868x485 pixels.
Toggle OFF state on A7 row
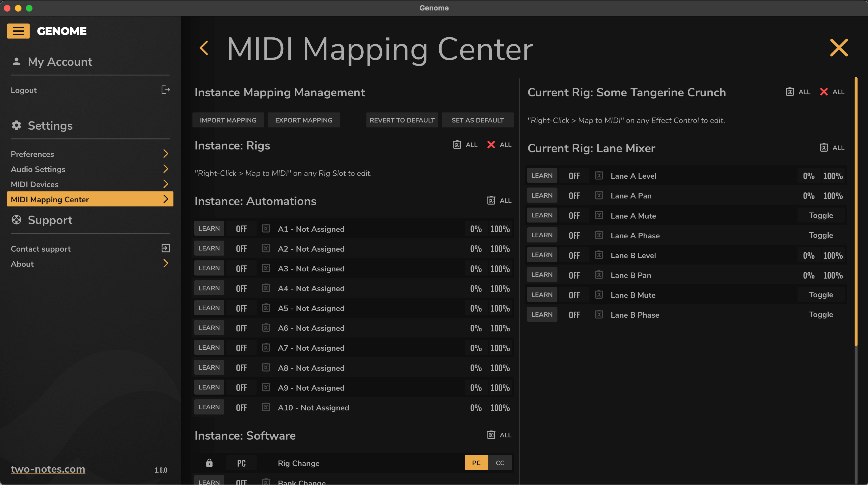241,348
